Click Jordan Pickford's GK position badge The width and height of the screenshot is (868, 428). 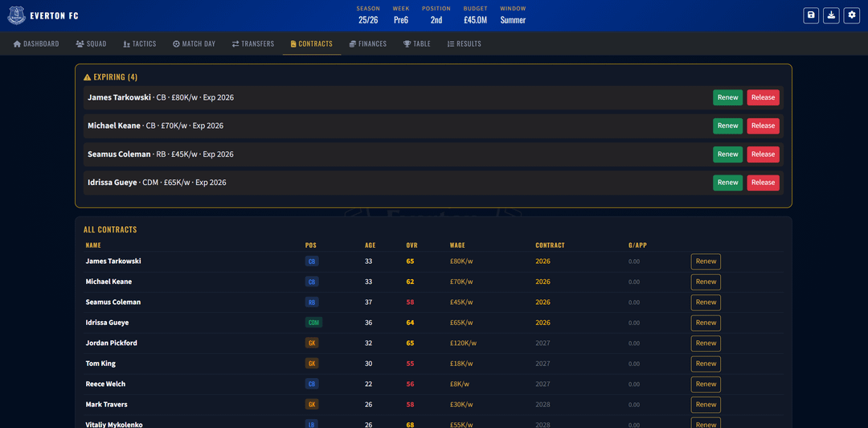(312, 343)
